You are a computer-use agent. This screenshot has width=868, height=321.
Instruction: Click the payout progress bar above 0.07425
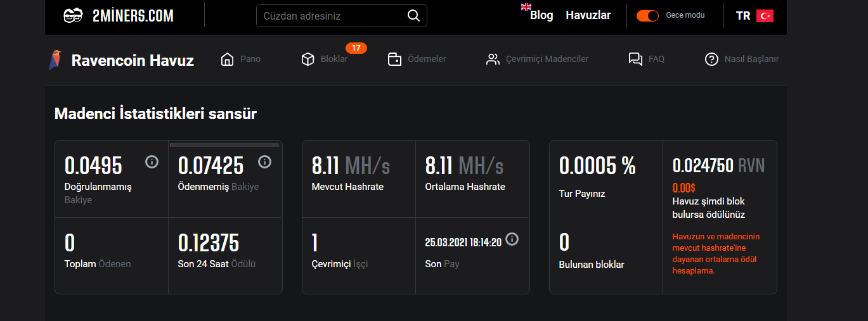225,145
